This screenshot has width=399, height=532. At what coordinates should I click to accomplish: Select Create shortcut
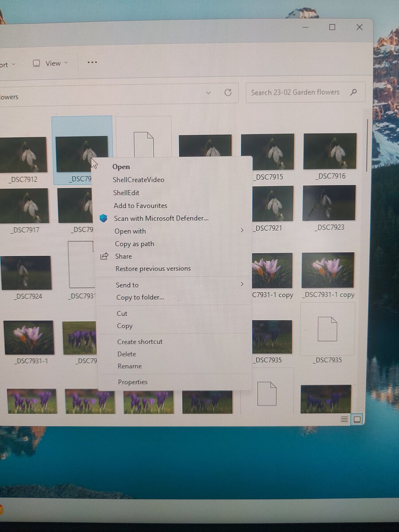click(x=140, y=341)
